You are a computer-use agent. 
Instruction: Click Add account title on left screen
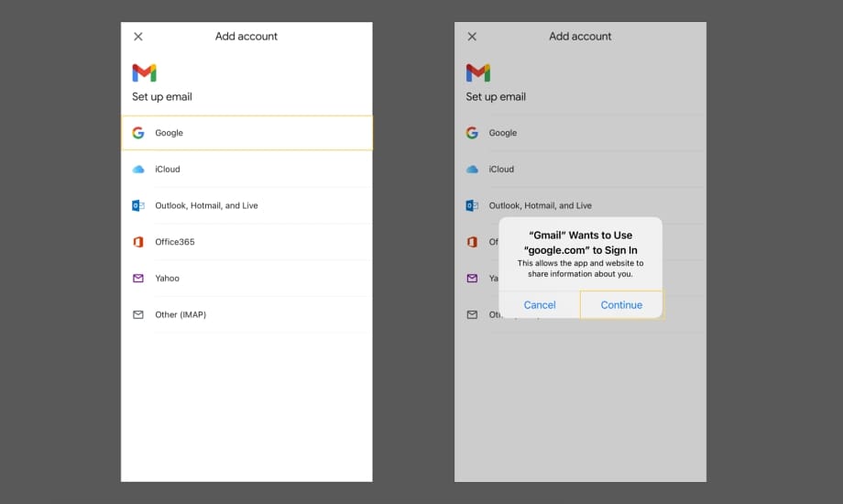tap(246, 37)
